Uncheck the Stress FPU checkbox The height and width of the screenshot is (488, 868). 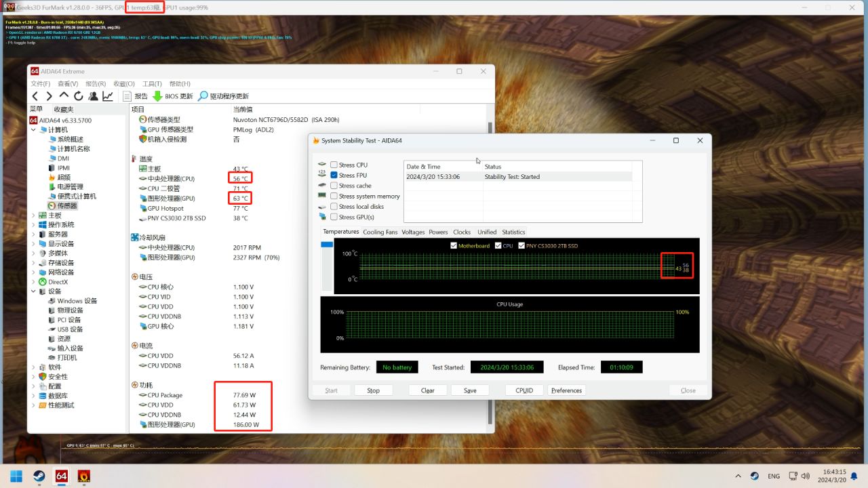334,175
